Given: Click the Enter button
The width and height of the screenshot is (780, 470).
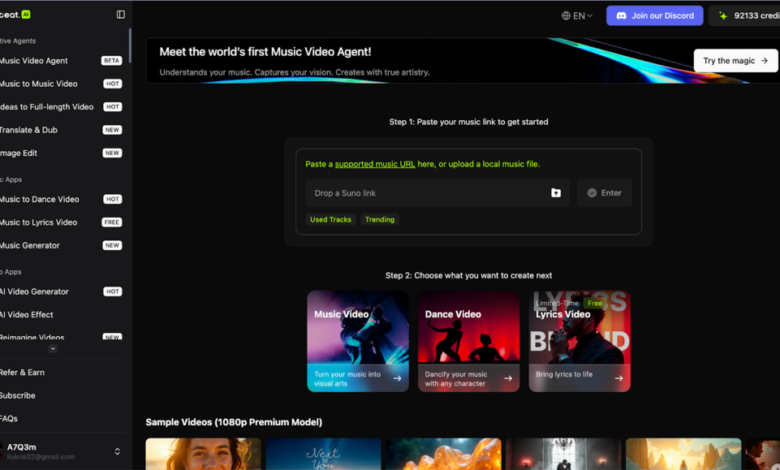Looking at the screenshot, I should click(x=604, y=192).
